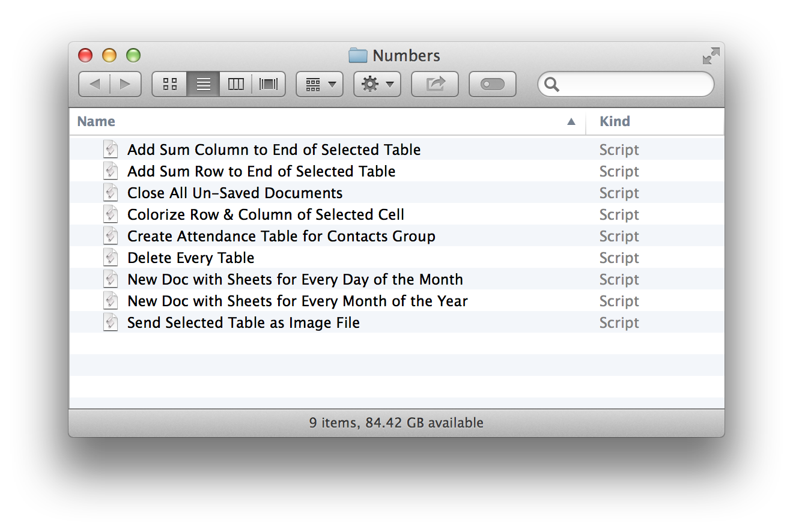Open the Share button in the toolbar
The width and height of the screenshot is (793, 532).
point(434,84)
